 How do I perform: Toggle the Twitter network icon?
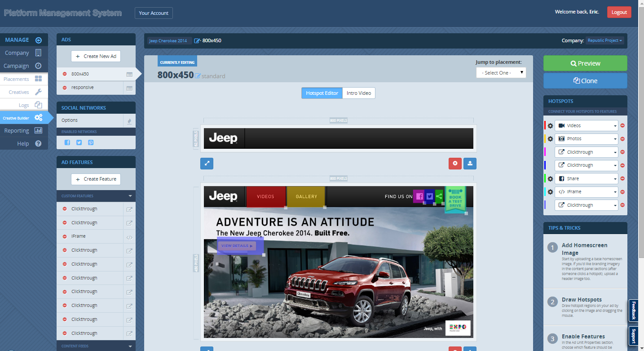78,142
